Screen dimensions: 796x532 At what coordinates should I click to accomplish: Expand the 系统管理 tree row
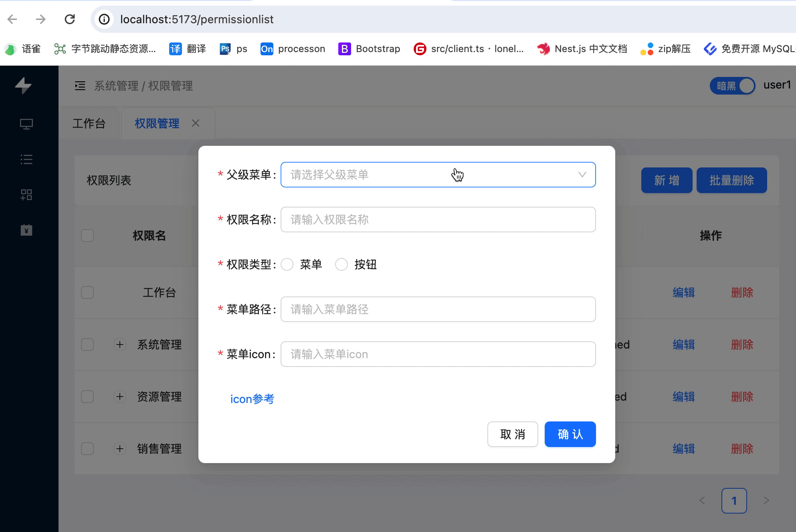(x=120, y=345)
